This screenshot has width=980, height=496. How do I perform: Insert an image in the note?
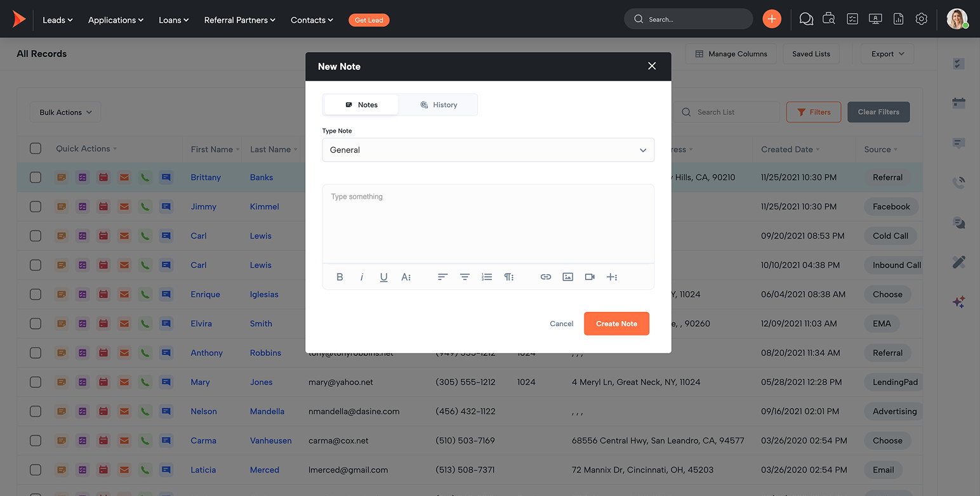tap(568, 277)
